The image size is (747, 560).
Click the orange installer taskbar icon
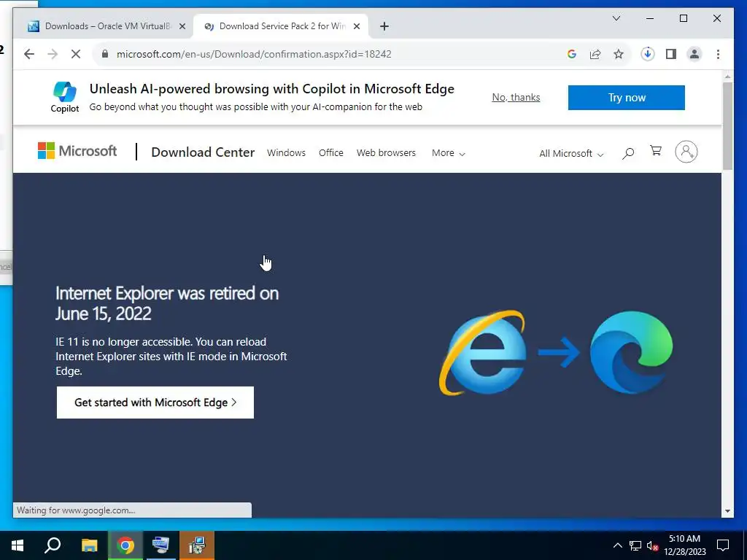tap(197, 545)
